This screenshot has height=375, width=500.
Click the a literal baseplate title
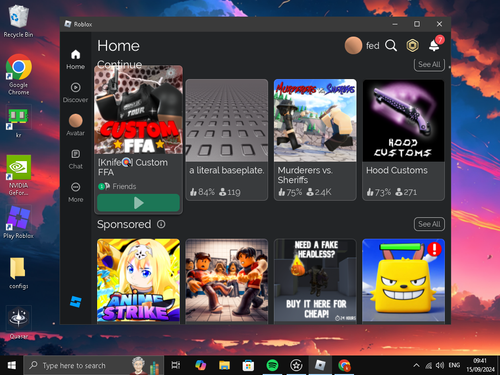(227, 170)
